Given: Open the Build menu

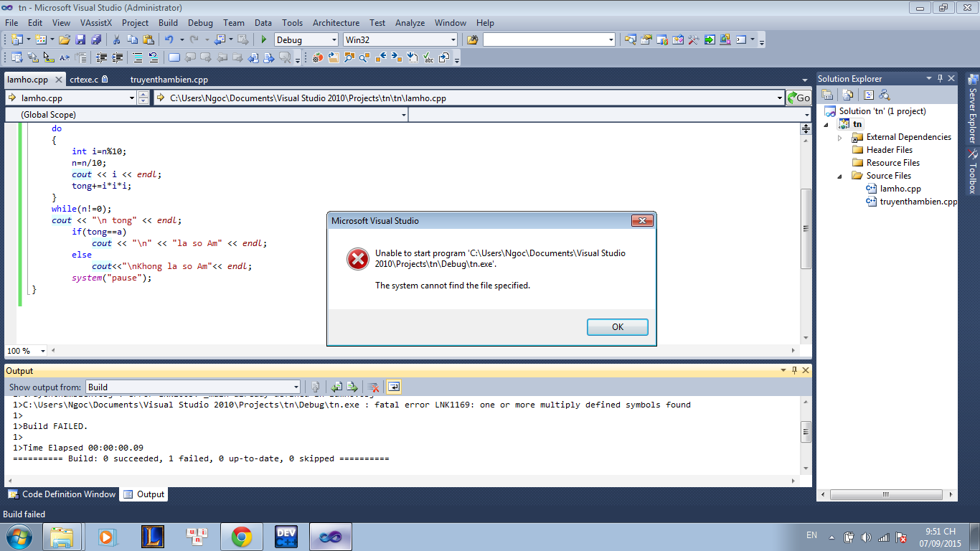Looking at the screenshot, I should (168, 23).
